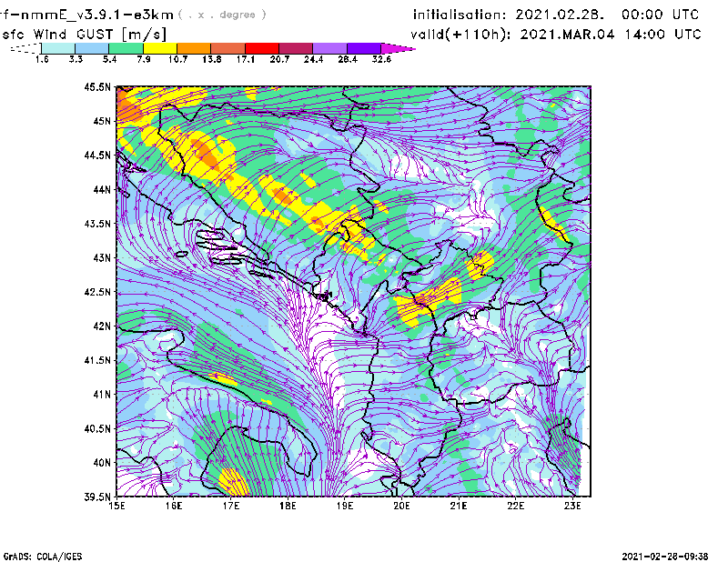Click the legend value 10.7
The image size is (728, 562).
click(x=177, y=59)
